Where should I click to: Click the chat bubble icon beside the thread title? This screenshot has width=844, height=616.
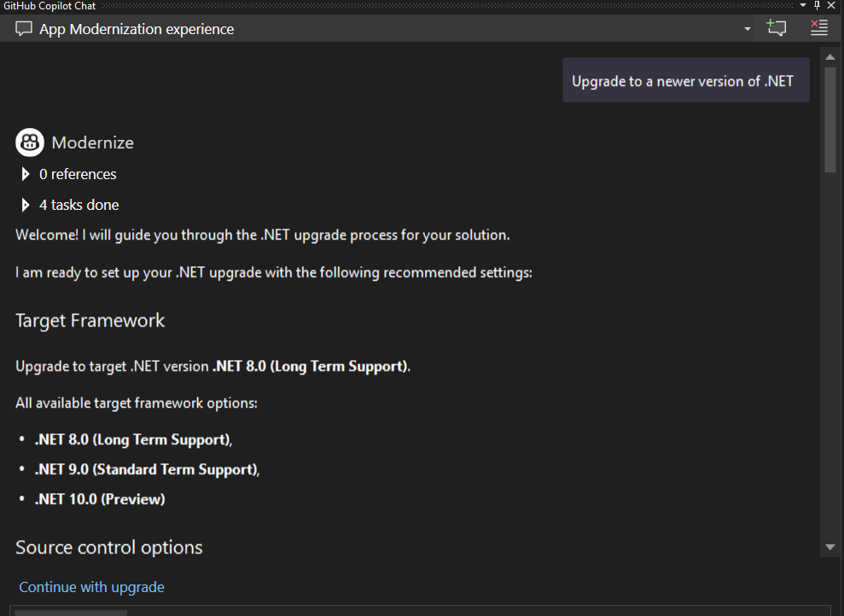(x=24, y=29)
